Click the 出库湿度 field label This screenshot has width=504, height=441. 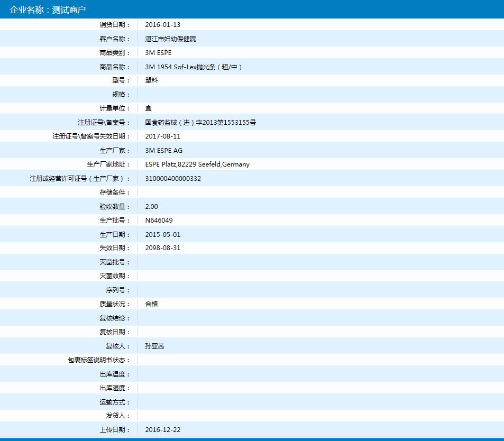(x=114, y=388)
